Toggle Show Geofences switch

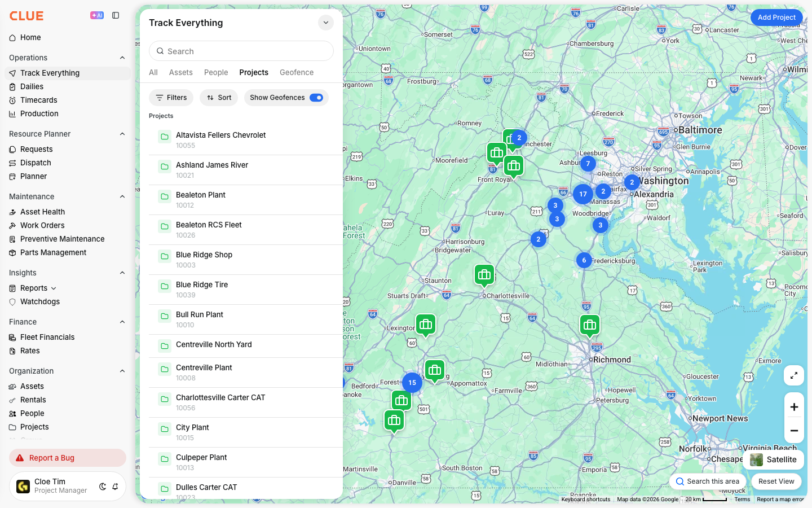tap(316, 98)
